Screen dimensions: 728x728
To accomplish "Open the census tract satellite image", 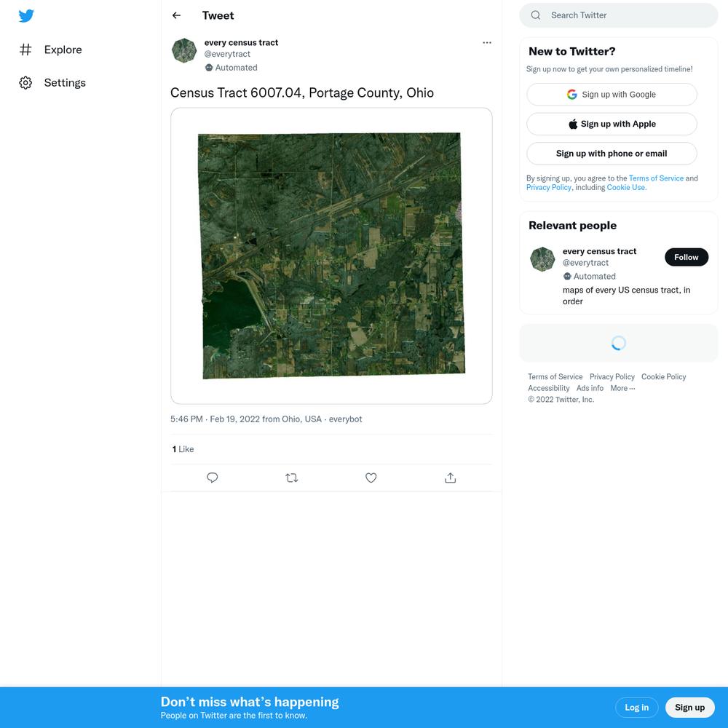I will click(x=331, y=256).
